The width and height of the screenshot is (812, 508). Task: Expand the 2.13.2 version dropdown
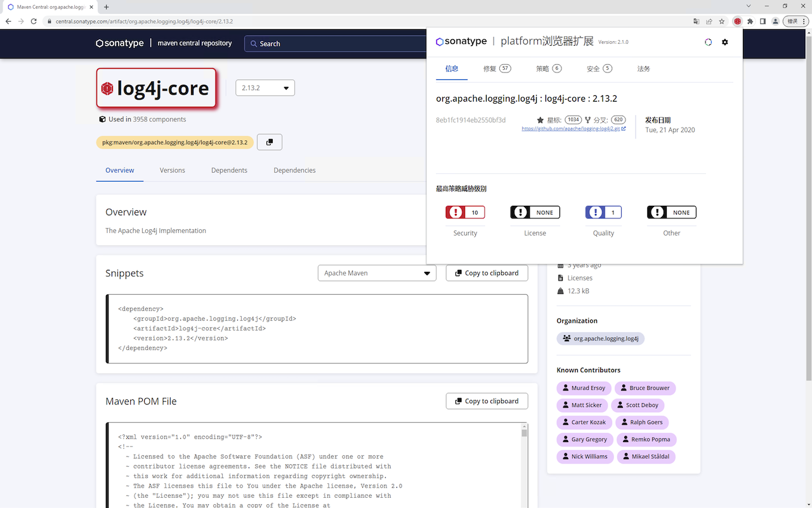tap(265, 88)
